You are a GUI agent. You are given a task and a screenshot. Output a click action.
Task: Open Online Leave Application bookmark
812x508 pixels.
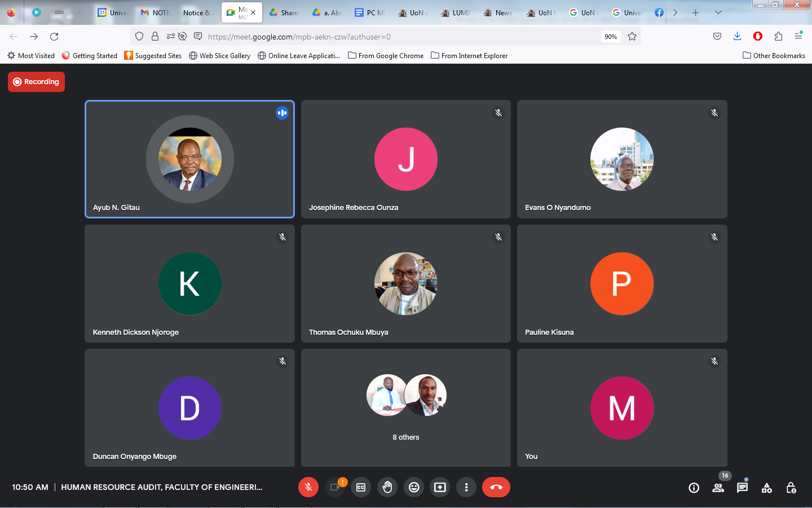[299, 55]
